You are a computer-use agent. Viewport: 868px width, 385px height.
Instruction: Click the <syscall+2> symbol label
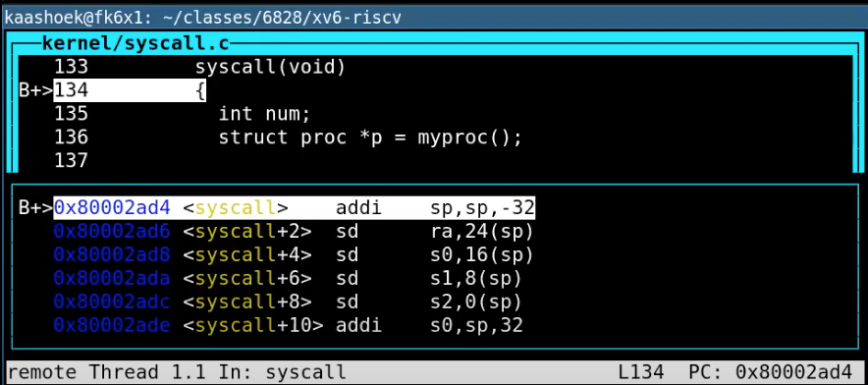point(246,232)
